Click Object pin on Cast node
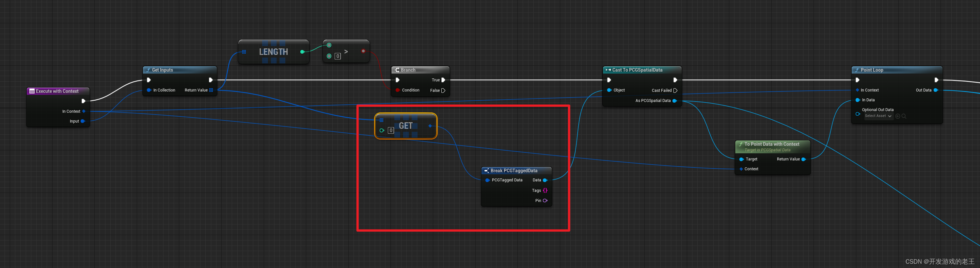The image size is (980, 268). point(609,90)
